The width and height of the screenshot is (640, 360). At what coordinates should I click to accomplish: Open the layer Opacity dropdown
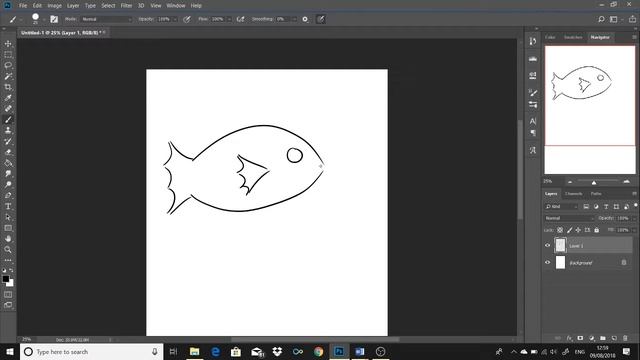(633, 218)
